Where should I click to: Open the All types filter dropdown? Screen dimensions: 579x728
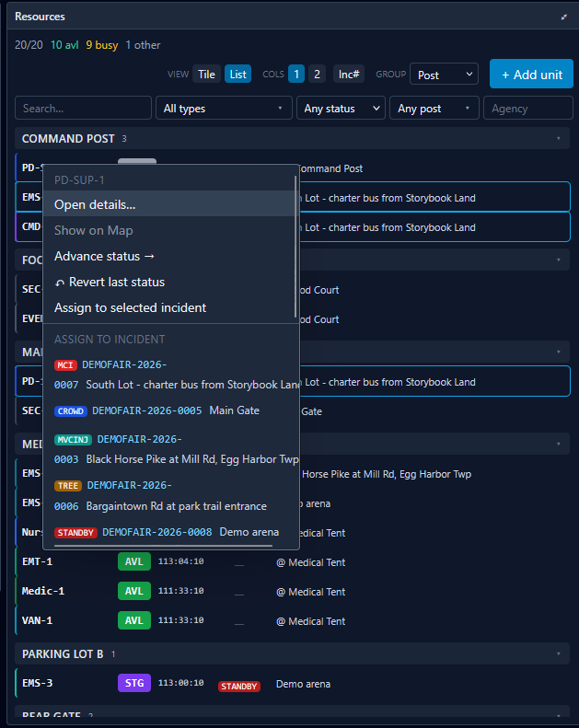[224, 109]
